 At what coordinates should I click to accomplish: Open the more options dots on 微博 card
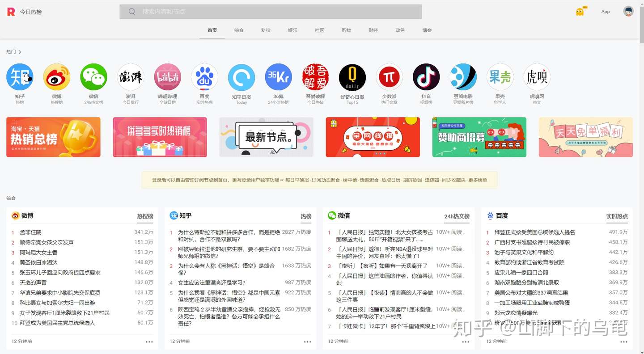coord(149,342)
